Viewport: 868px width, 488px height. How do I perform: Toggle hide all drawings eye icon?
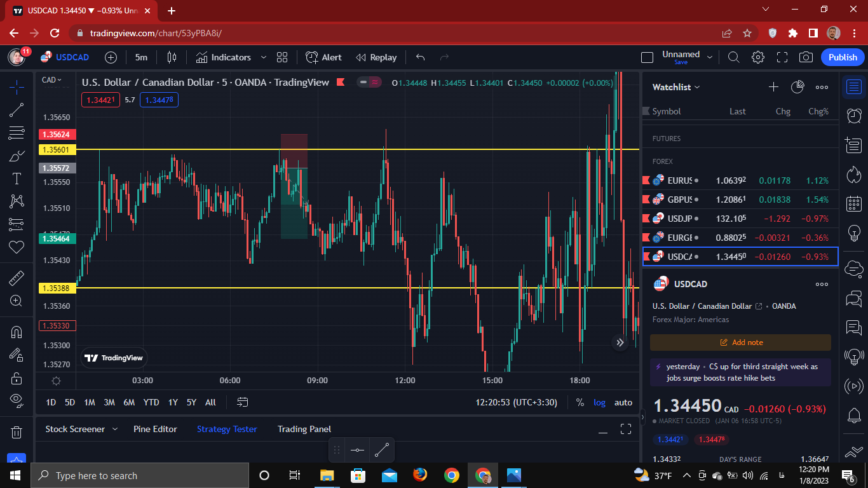pyautogui.click(x=17, y=400)
